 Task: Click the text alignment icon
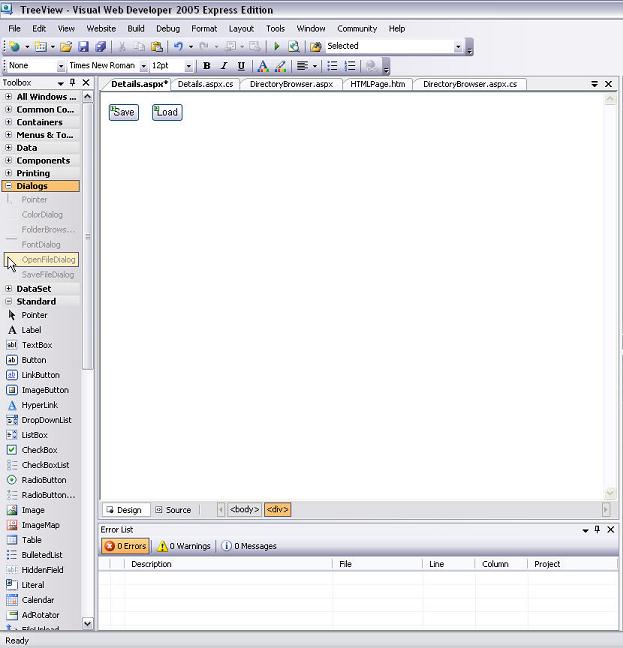coord(302,66)
